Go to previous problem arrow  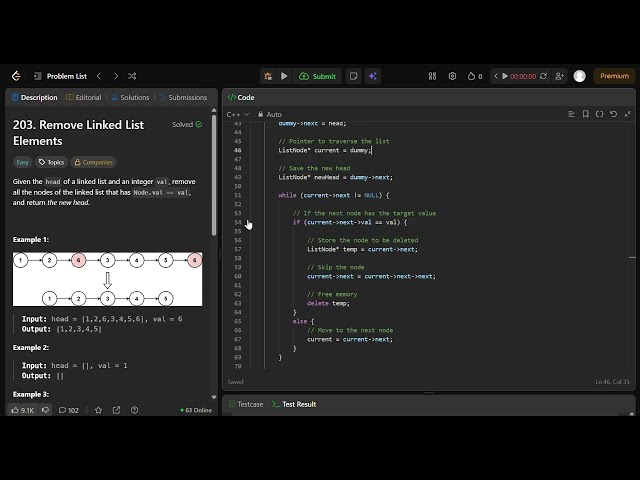coord(99,76)
